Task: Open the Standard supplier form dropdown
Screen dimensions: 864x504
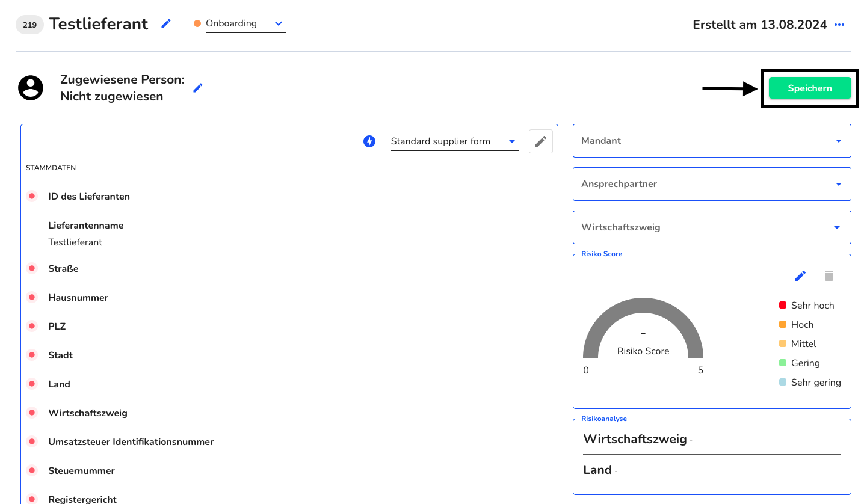Action: [455, 141]
